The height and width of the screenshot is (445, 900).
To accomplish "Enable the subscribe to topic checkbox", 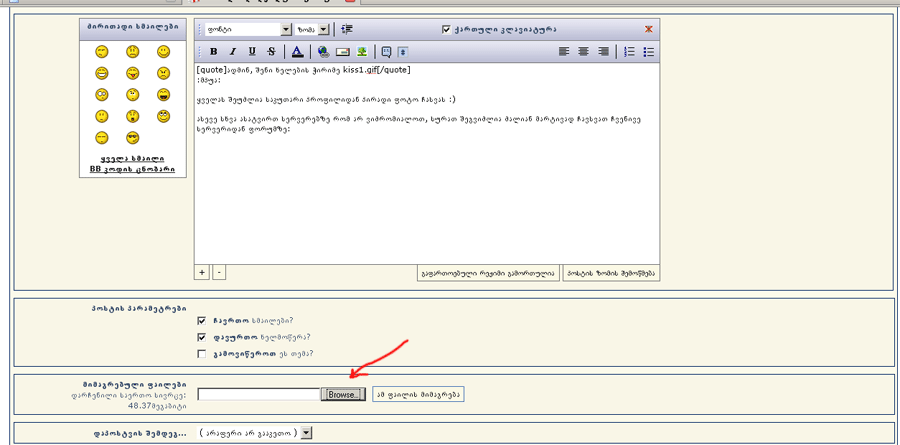I will (x=202, y=353).
